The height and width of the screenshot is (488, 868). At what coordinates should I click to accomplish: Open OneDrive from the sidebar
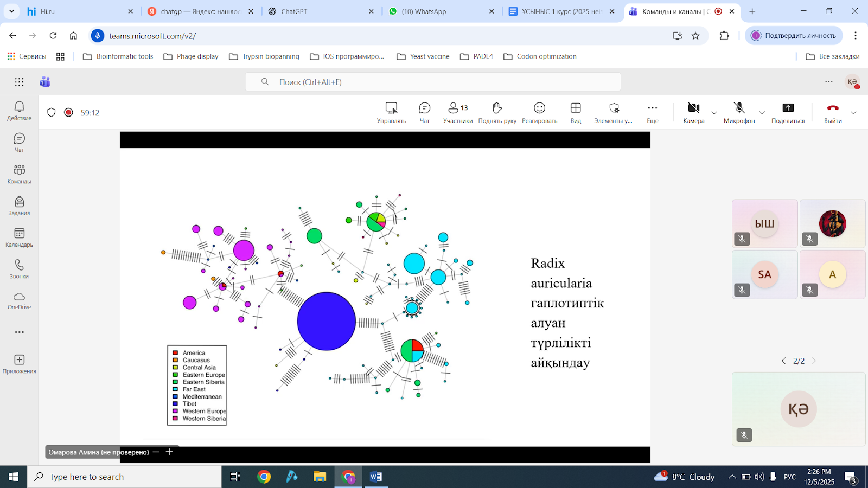click(x=19, y=300)
